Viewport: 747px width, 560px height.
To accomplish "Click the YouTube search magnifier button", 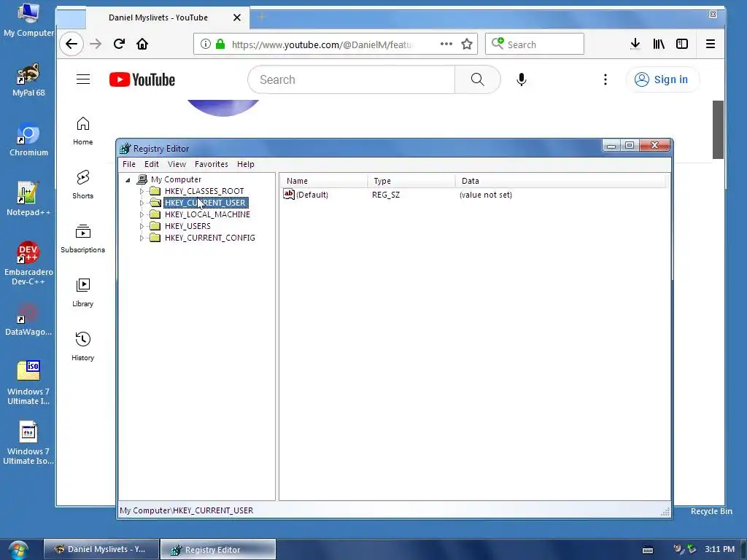I will click(x=477, y=79).
